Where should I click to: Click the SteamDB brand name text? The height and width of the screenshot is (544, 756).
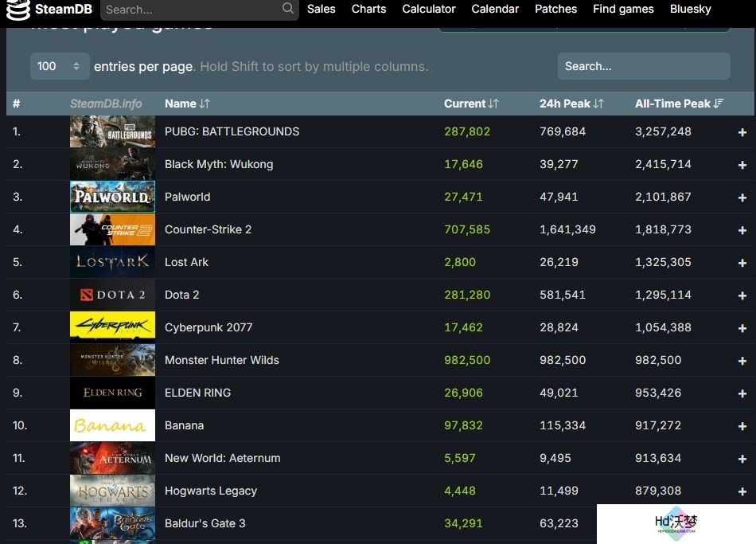(x=64, y=10)
